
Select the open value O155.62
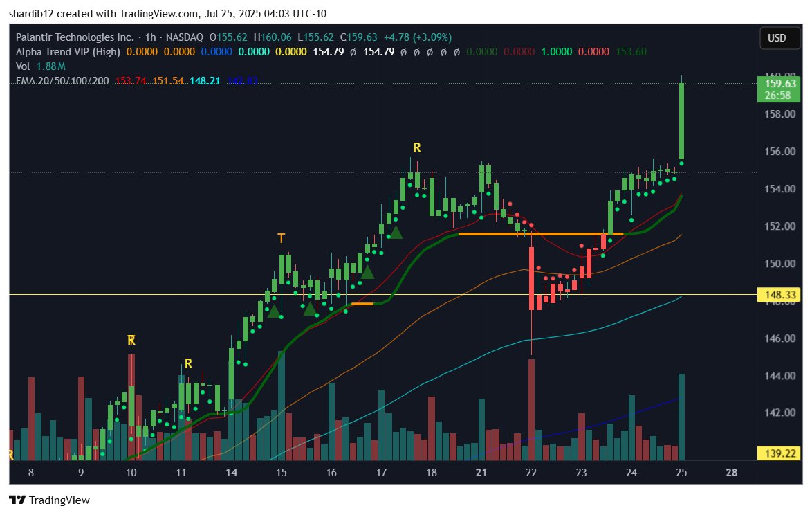tap(228, 37)
